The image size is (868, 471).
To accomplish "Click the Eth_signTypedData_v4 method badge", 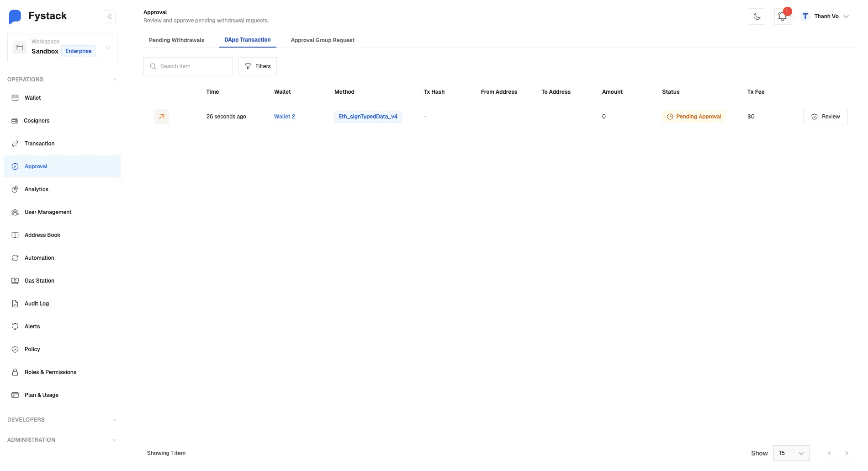I will point(368,117).
